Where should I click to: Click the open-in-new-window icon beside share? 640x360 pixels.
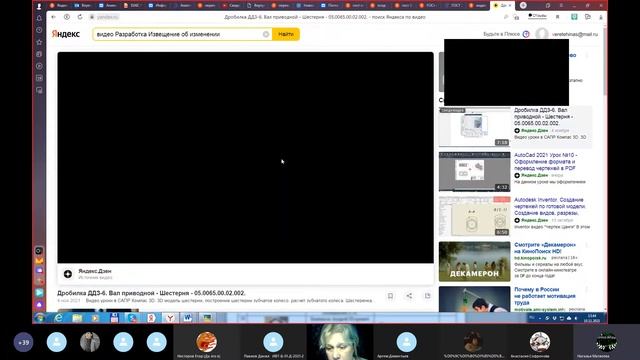tap(427, 296)
